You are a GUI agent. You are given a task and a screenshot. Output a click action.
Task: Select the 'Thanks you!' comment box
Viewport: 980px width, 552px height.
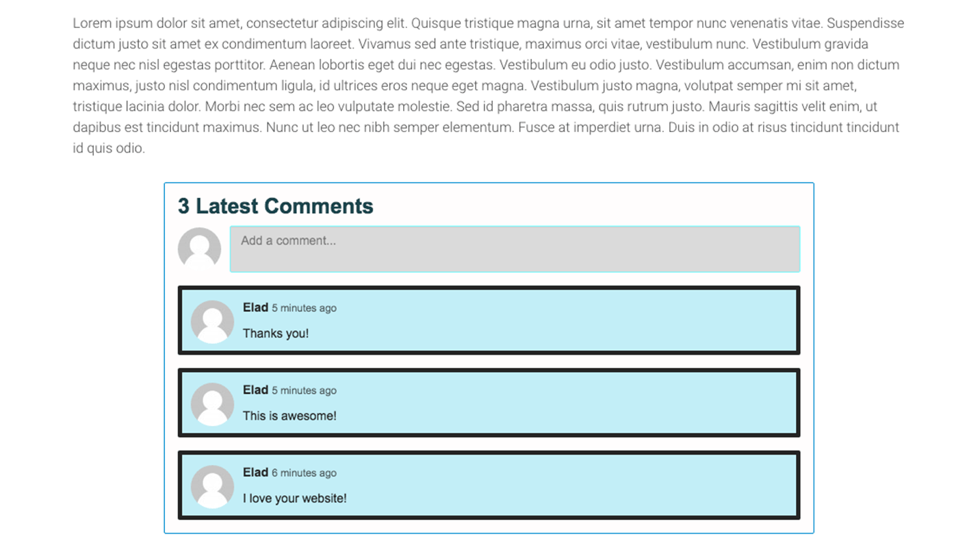click(489, 321)
